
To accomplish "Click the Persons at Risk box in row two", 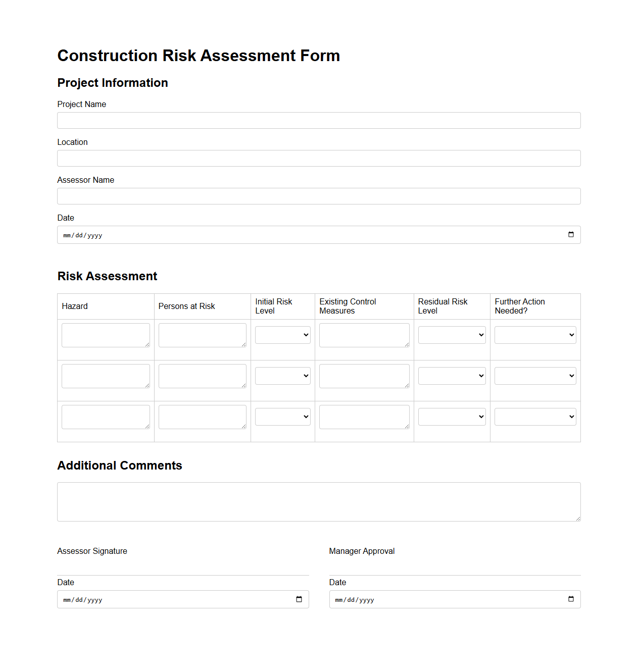I will click(202, 376).
